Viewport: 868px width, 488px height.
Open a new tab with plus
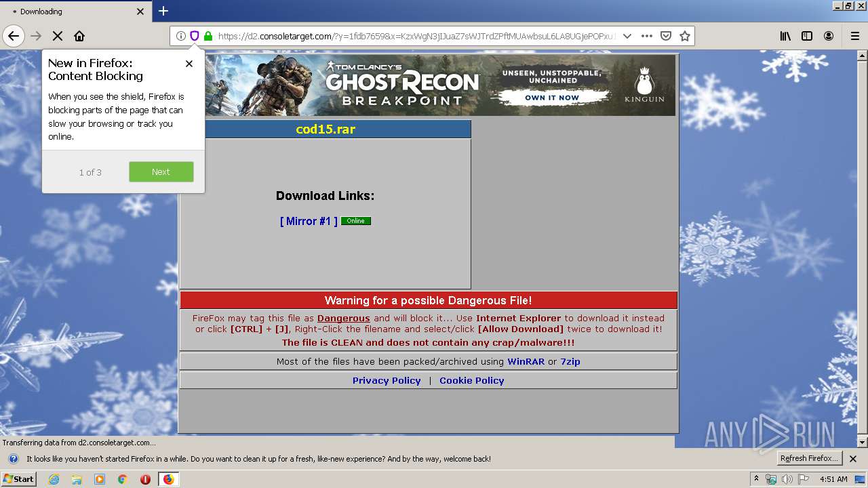(163, 11)
